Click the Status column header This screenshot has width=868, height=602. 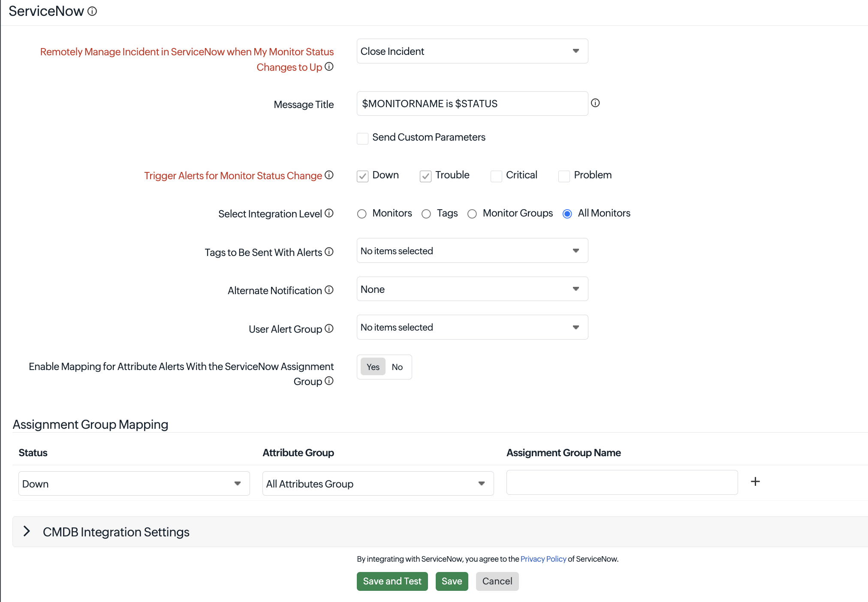click(33, 453)
